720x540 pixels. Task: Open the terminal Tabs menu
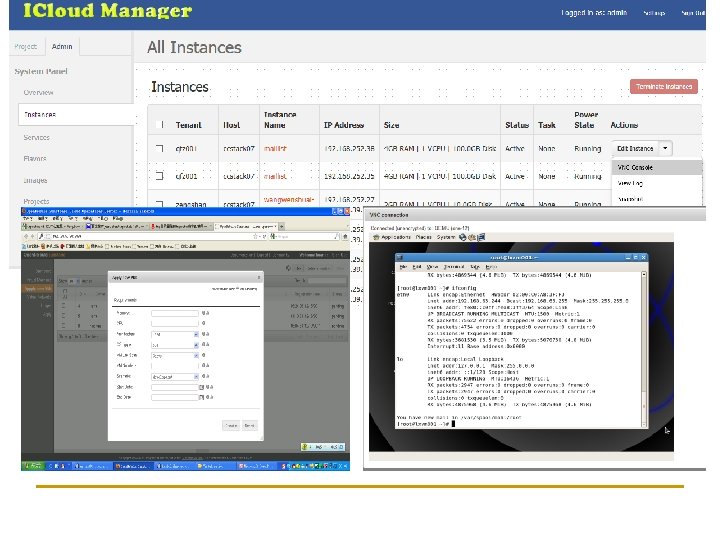coord(475,266)
